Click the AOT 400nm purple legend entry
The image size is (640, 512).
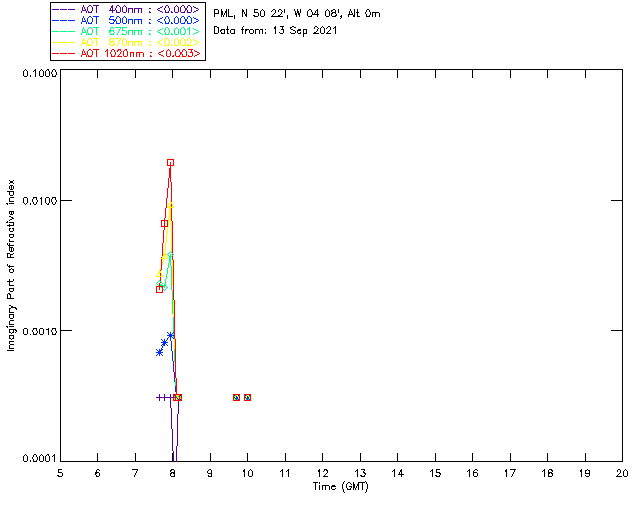click(127, 9)
